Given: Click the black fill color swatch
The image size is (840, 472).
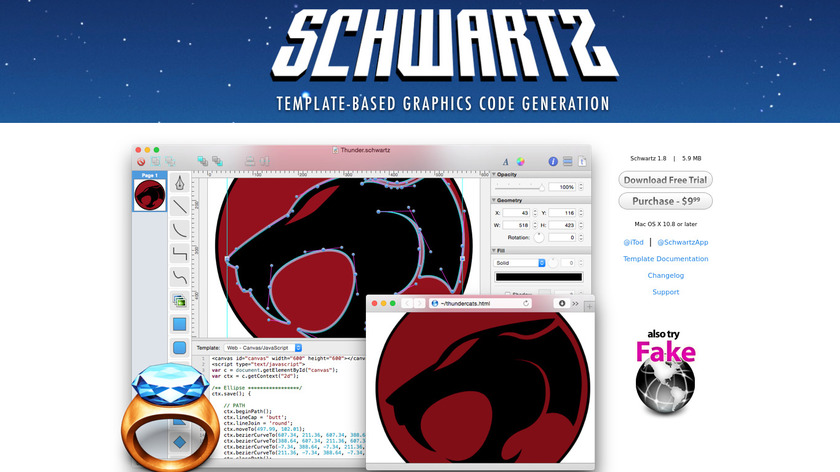Looking at the screenshot, I should [538, 277].
